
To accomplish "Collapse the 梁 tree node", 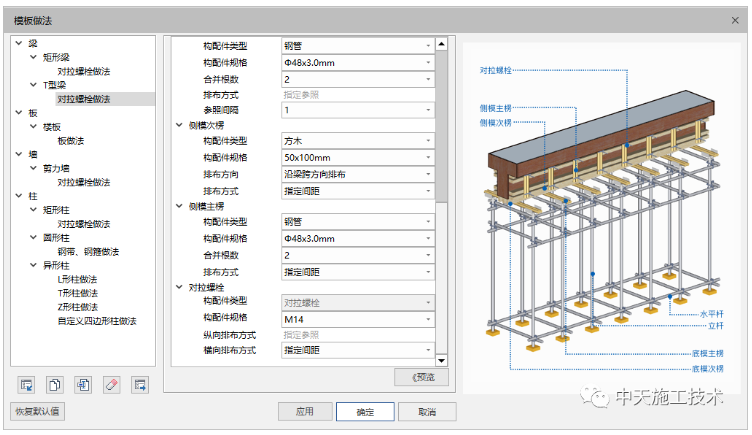I will coord(19,43).
